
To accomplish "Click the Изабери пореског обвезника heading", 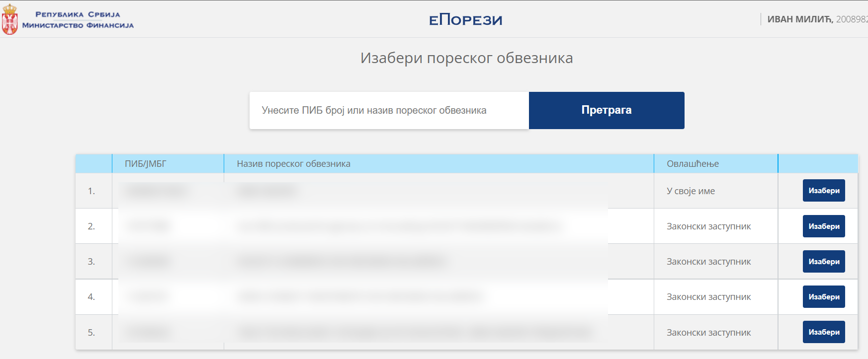I will (466, 58).
